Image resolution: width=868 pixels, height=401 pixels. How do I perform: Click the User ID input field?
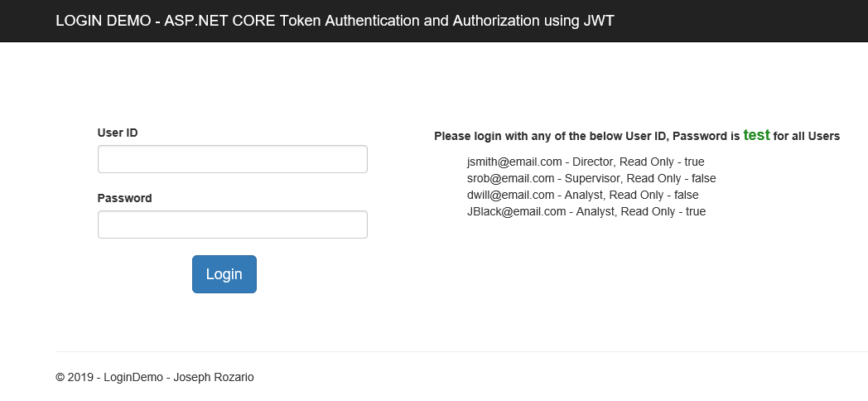click(233, 159)
